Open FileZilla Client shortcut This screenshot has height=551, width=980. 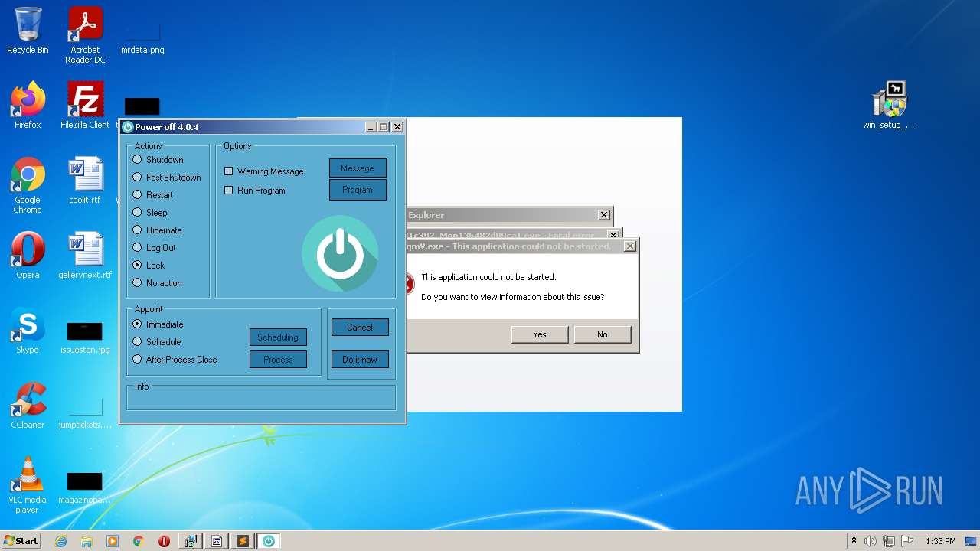click(x=85, y=106)
